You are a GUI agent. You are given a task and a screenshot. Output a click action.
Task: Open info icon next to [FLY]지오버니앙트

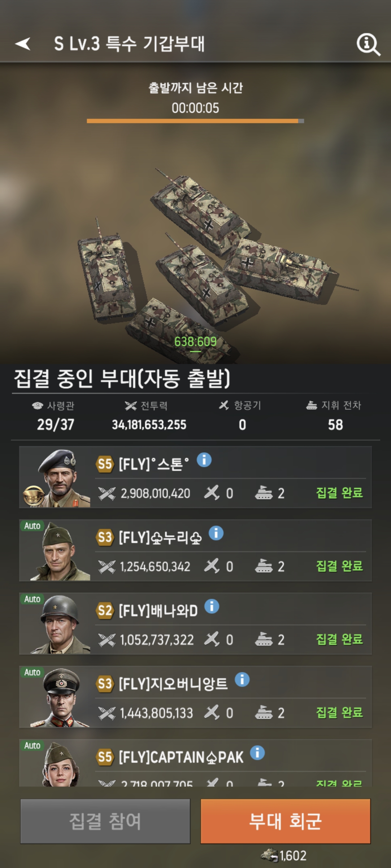(242, 679)
